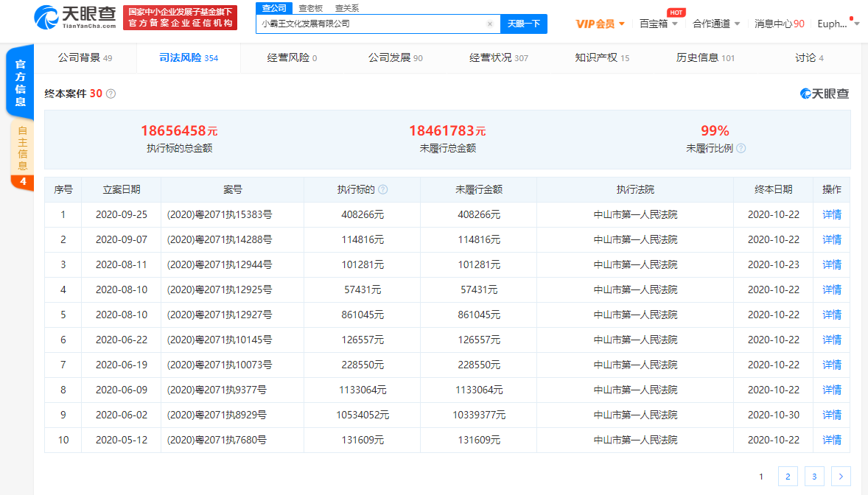Viewport: 868px width, 495px height.
Task: Open 经营状况 tab
Action: [x=498, y=57]
